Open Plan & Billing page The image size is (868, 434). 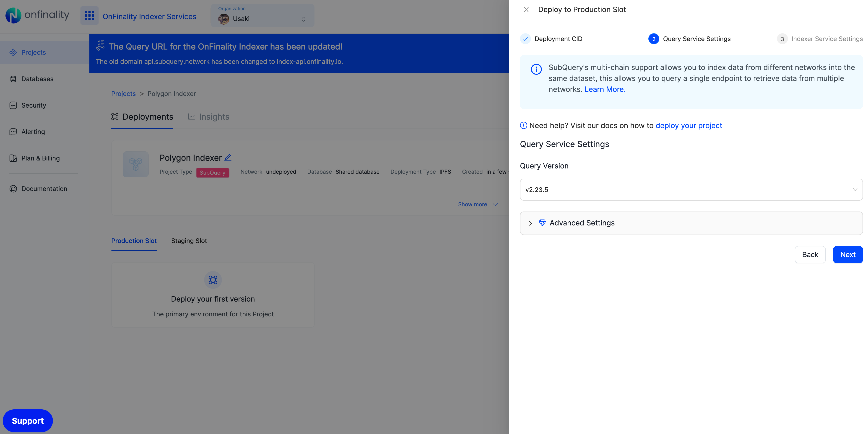[40, 158]
